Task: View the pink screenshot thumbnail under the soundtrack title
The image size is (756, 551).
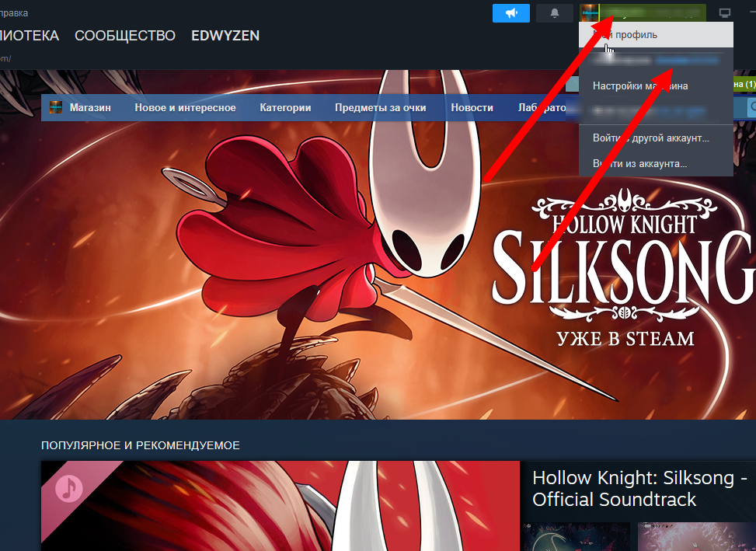Action: (x=696, y=536)
